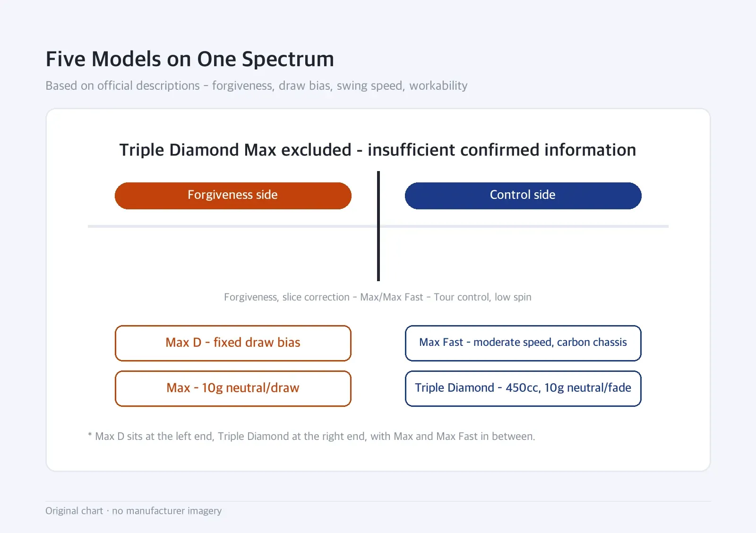Screen dimensions: 756x533
Task: Select the Triple Diamond 450cc box
Action: pos(523,388)
